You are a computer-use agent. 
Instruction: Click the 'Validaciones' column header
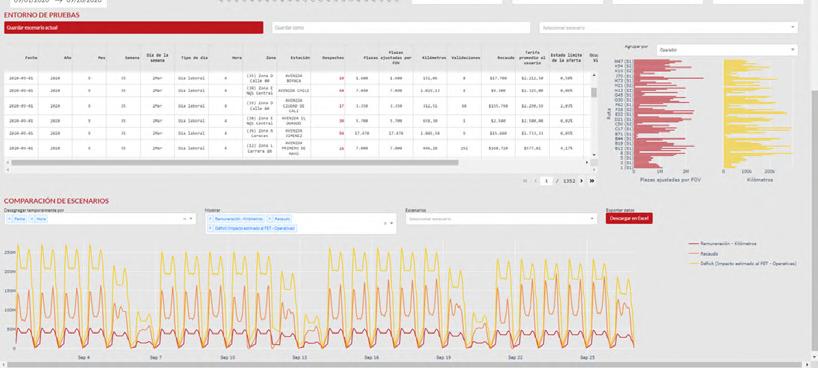[464, 58]
